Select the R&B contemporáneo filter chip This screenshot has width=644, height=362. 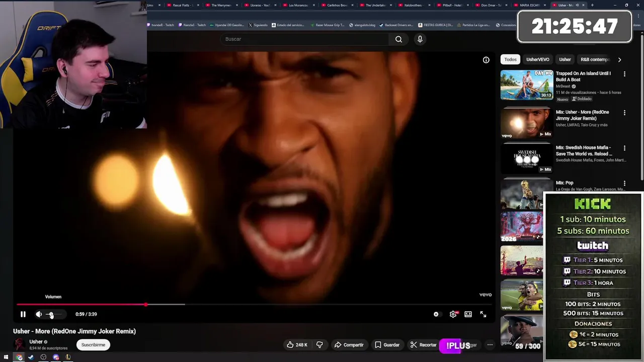point(595,59)
